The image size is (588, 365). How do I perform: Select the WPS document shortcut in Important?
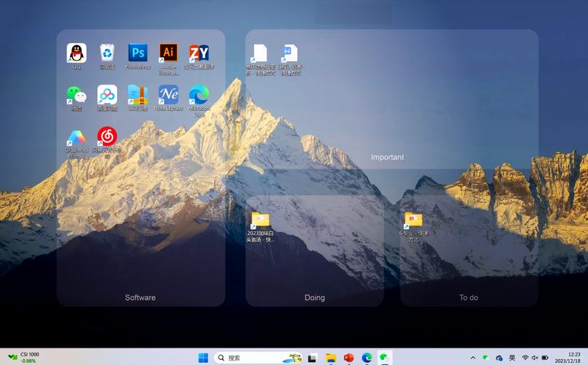[290, 53]
